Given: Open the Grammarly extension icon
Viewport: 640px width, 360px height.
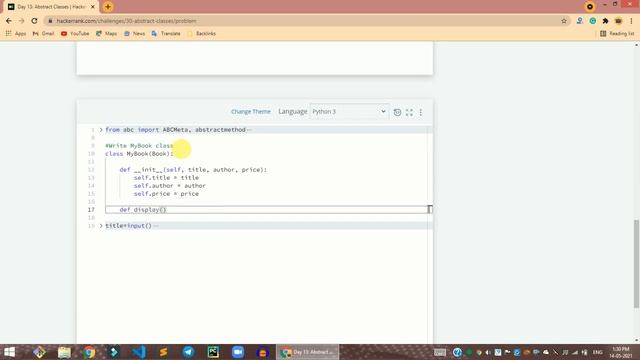Looking at the screenshot, I should [x=593, y=21].
